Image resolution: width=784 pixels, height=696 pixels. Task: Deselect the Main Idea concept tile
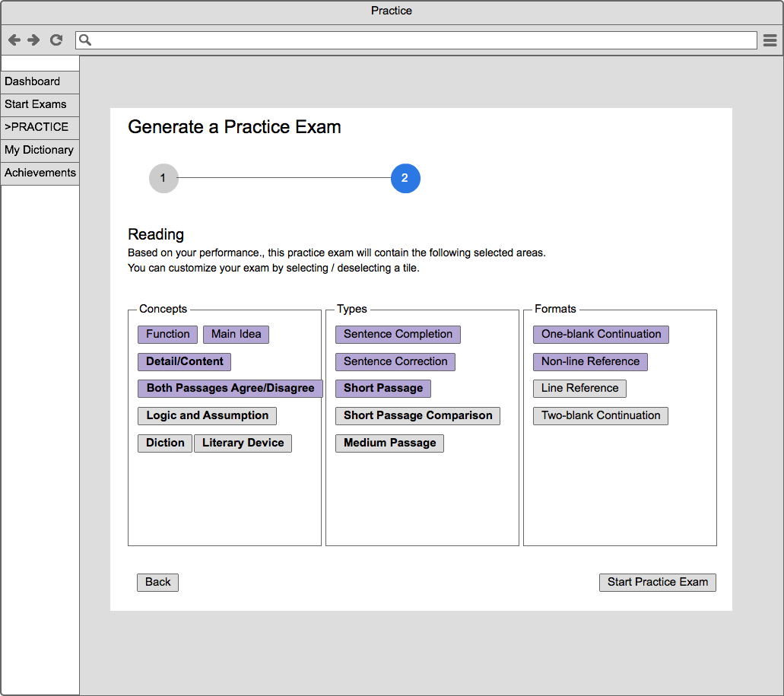point(236,335)
